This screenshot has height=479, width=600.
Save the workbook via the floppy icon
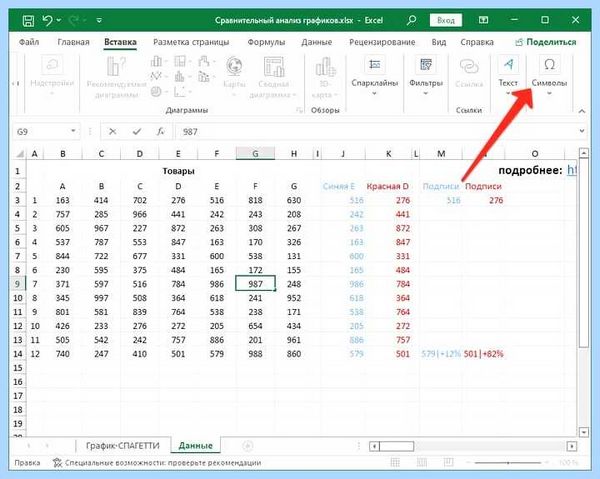[x=28, y=20]
